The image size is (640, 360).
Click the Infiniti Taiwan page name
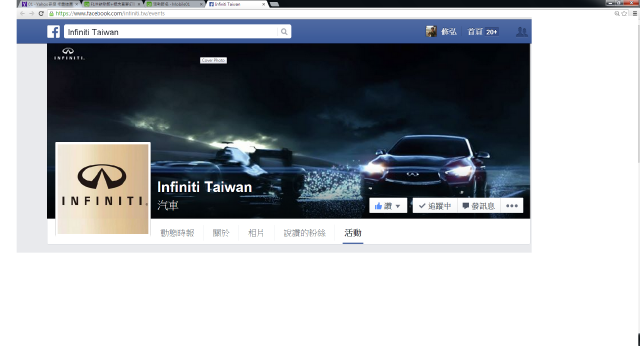(204, 187)
